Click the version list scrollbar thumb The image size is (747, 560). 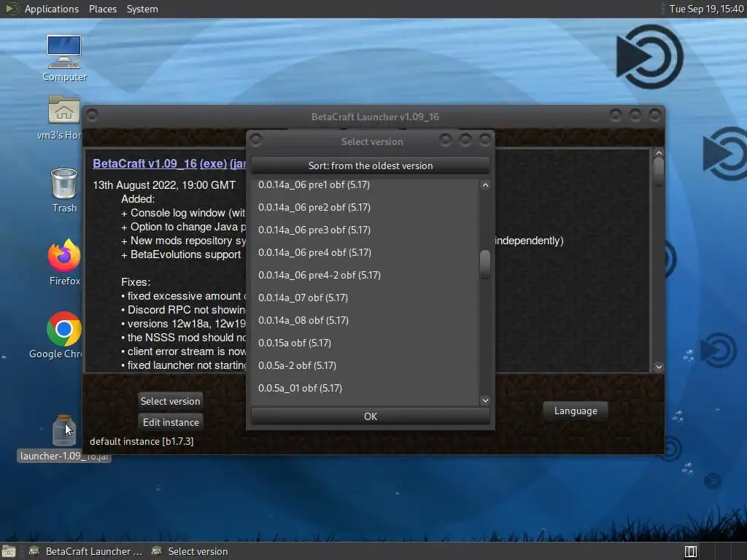(x=485, y=264)
